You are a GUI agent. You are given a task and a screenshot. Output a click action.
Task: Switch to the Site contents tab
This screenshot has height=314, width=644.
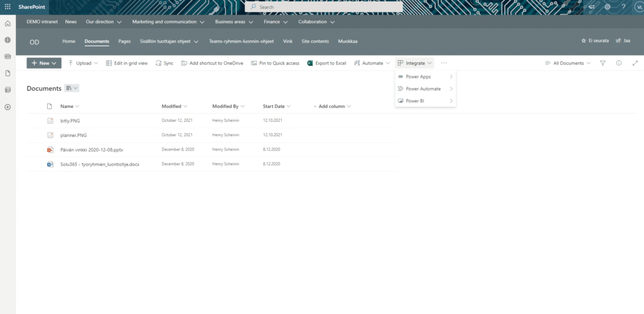(314, 41)
